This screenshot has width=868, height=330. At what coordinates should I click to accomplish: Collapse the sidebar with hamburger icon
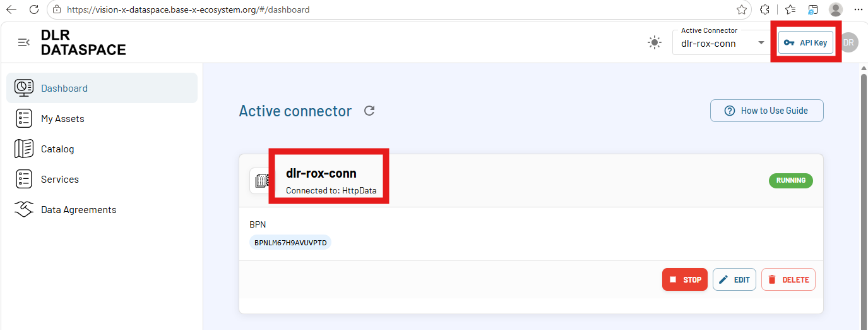click(x=24, y=42)
